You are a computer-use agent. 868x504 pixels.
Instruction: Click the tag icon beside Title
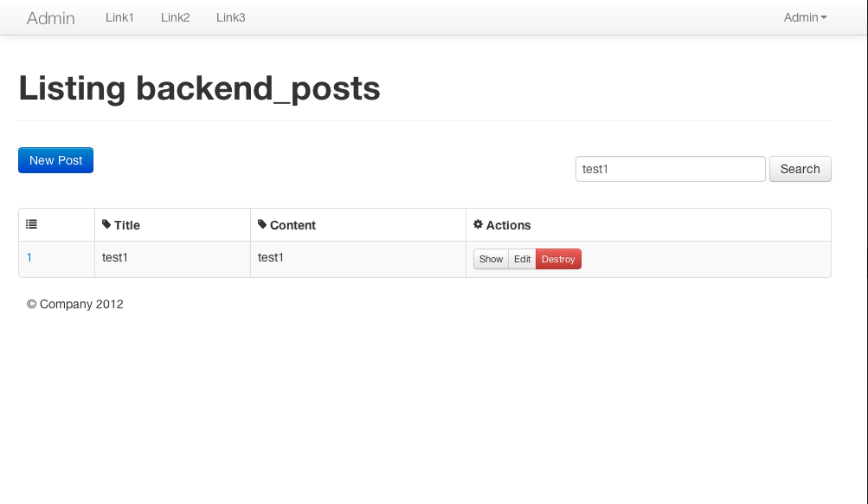106,224
